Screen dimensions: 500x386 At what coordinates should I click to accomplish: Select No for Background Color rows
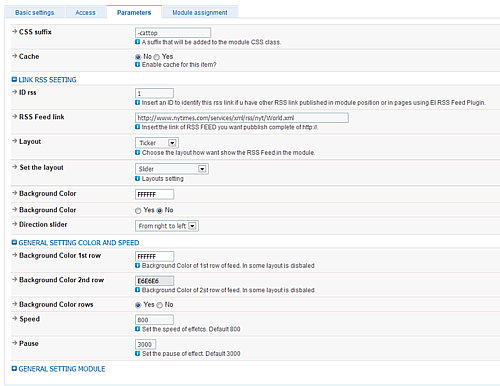pos(159,305)
